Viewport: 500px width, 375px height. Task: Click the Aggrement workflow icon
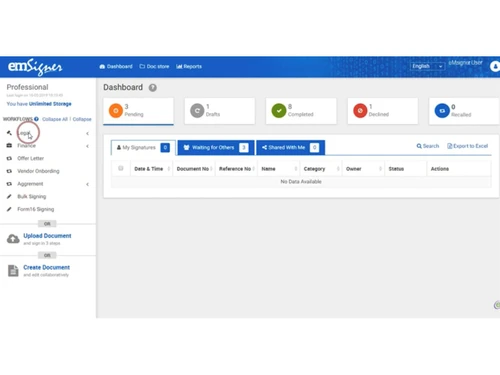pyautogui.click(x=9, y=184)
